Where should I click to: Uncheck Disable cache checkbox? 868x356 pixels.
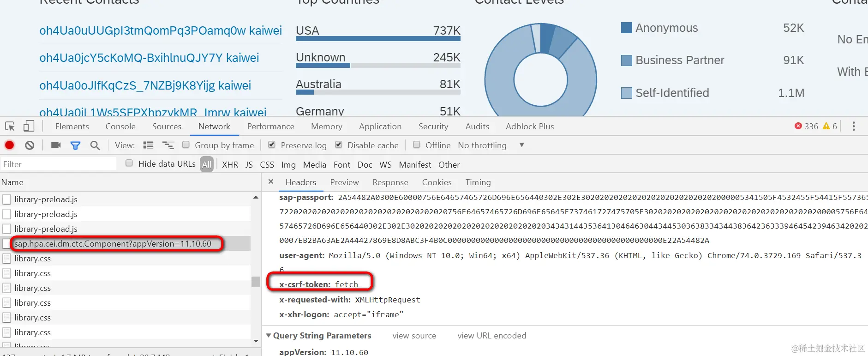(339, 145)
